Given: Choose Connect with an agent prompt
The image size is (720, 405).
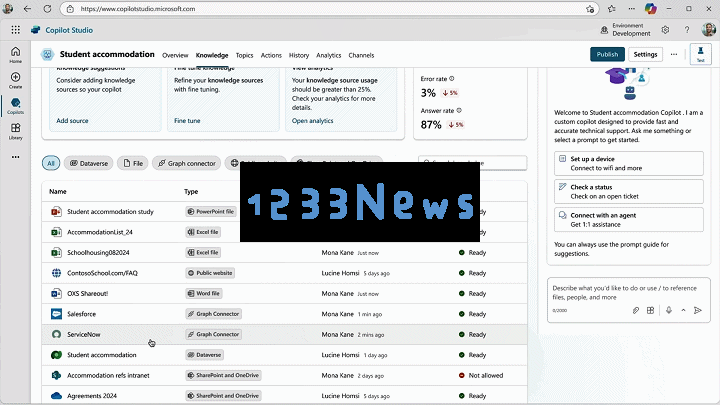Looking at the screenshot, I should coord(629,220).
